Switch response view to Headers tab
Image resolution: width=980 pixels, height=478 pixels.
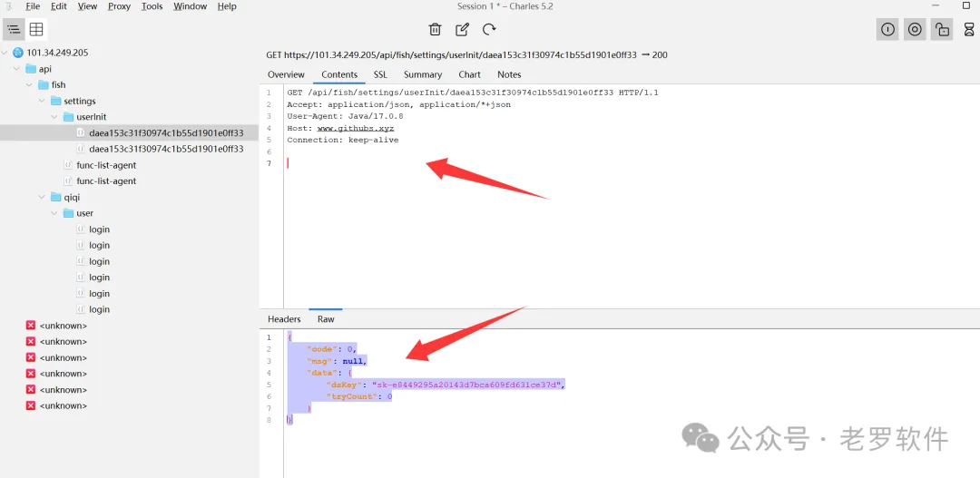click(284, 319)
